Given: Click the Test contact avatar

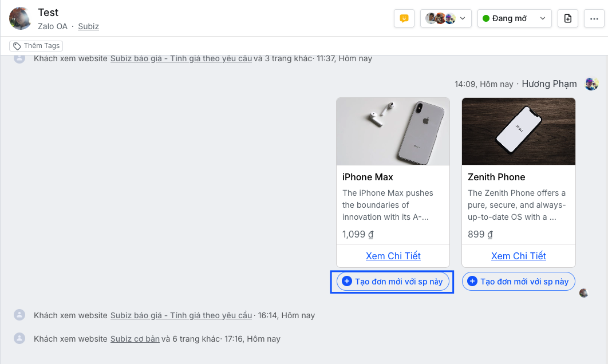Looking at the screenshot, I should 21,18.
